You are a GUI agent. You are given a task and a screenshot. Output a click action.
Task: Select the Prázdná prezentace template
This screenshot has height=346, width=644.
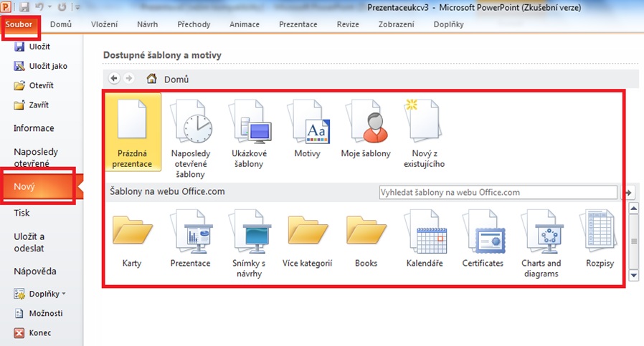[x=132, y=132]
